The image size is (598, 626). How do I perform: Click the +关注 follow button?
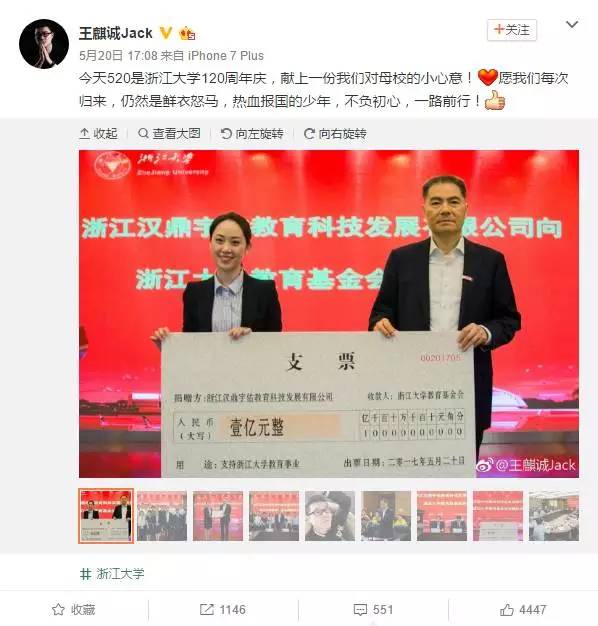coord(512,30)
